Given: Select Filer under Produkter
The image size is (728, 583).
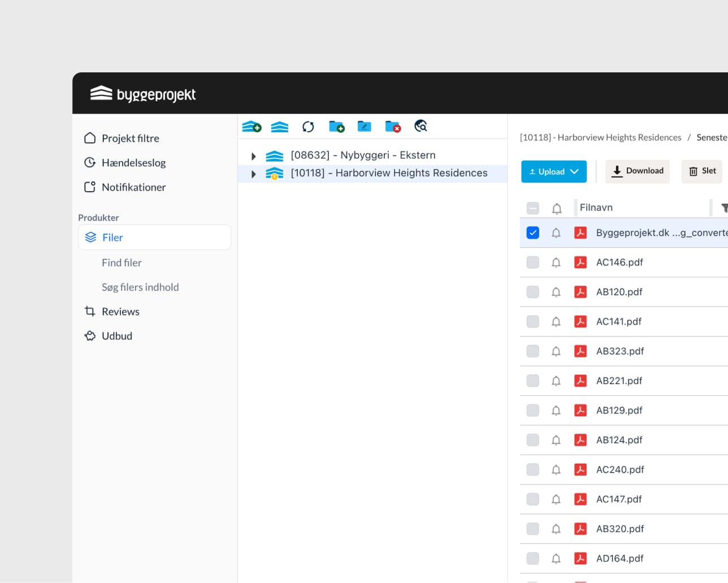Looking at the screenshot, I should 155,237.
